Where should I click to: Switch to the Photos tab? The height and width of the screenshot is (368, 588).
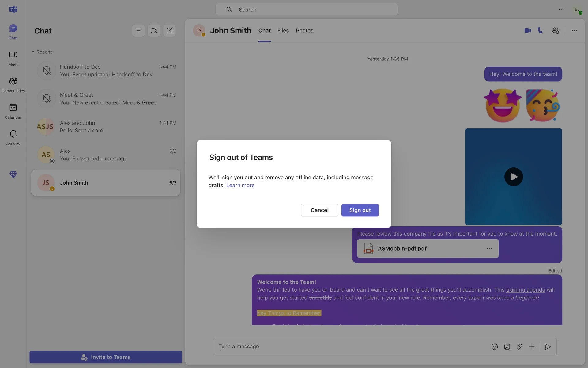[x=304, y=30]
